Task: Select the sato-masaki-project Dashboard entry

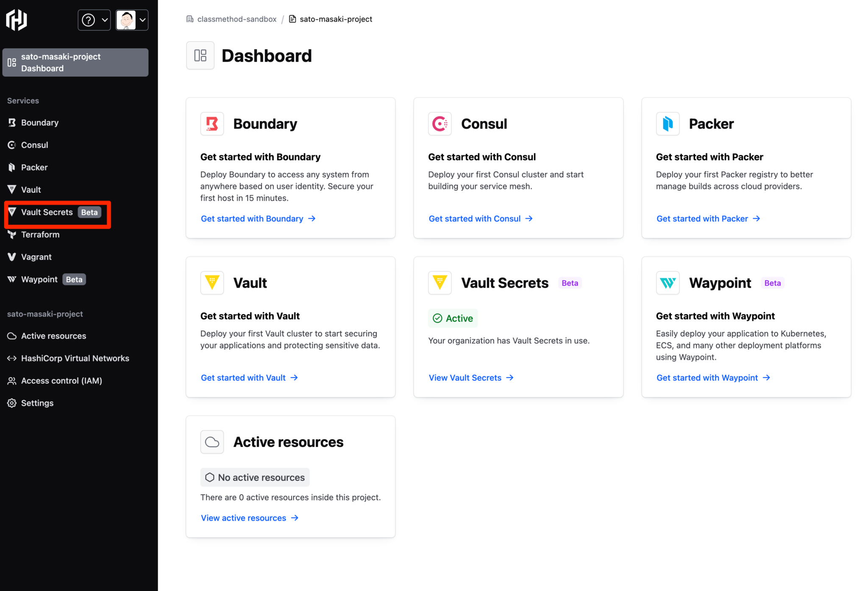Action: (x=75, y=62)
